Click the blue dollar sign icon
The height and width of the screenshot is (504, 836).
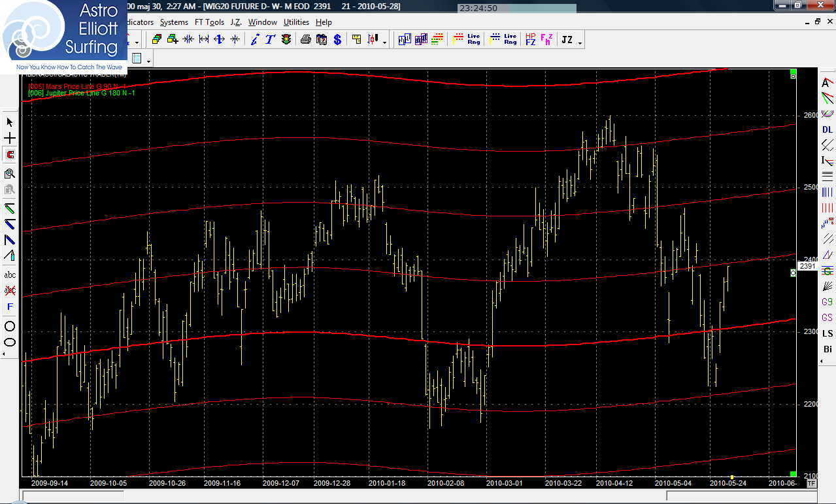click(337, 39)
